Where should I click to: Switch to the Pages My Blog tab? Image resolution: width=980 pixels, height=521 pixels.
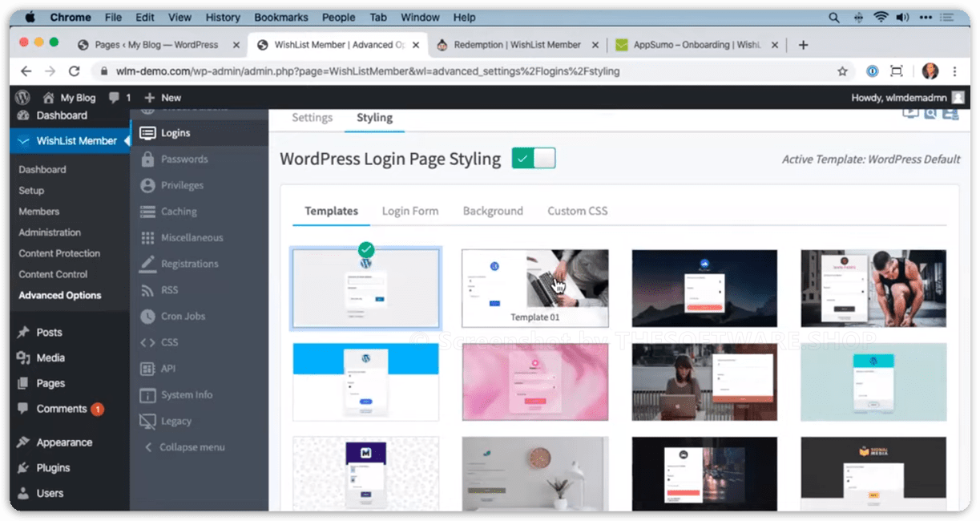click(x=157, y=45)
